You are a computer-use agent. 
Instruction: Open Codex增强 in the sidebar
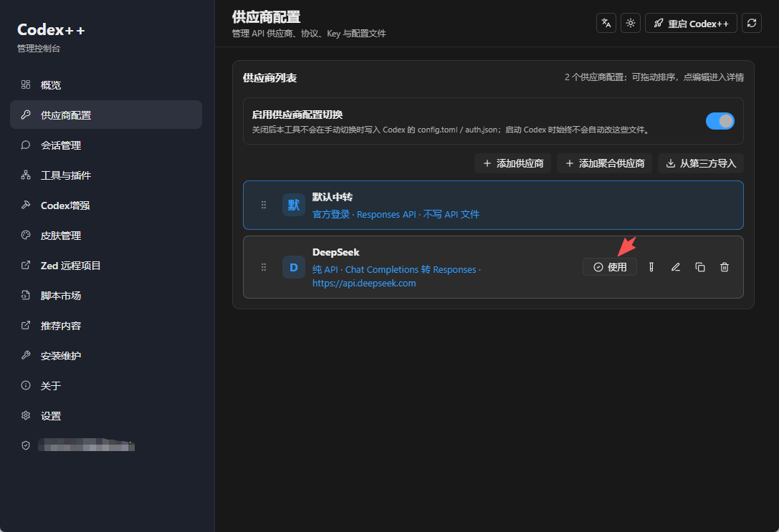106,205
